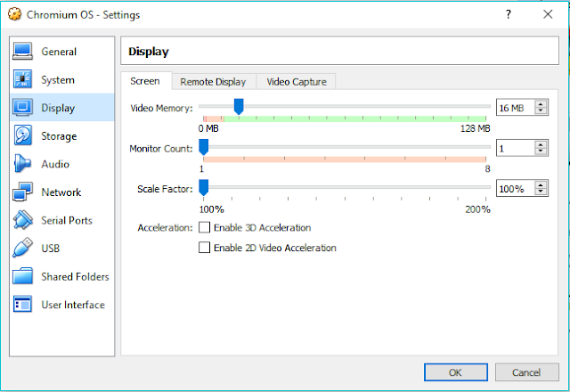Open the Network monitors icon
The width and height of the screenshot is (570, 392).
pos(22,192)
